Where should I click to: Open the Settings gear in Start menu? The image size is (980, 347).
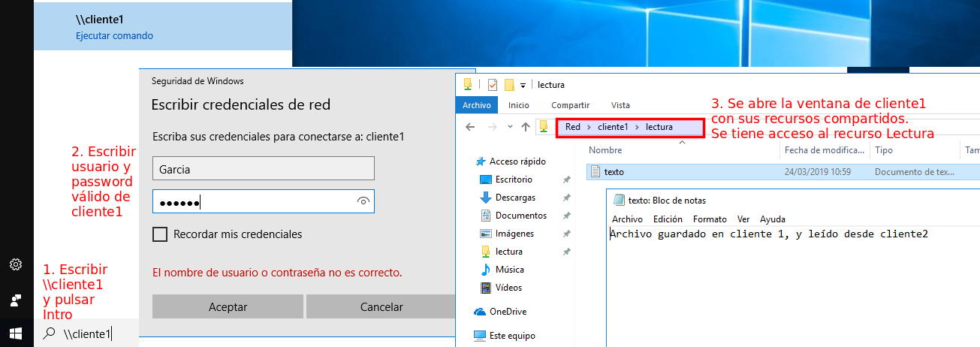click(15, 264)
